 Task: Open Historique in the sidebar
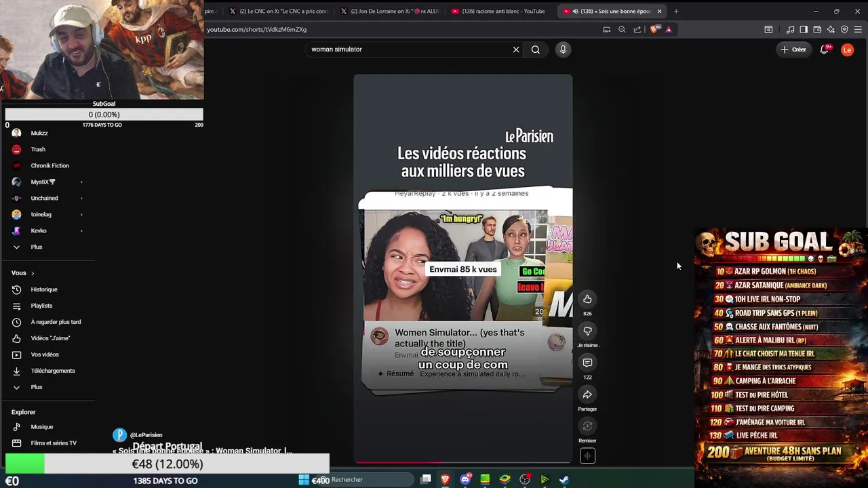tap(44, 289)
